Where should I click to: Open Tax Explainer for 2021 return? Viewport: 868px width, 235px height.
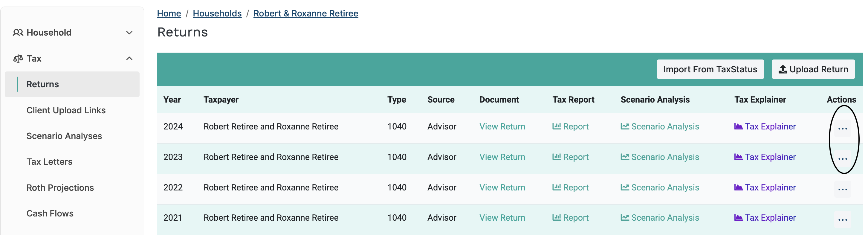(765, 218)
